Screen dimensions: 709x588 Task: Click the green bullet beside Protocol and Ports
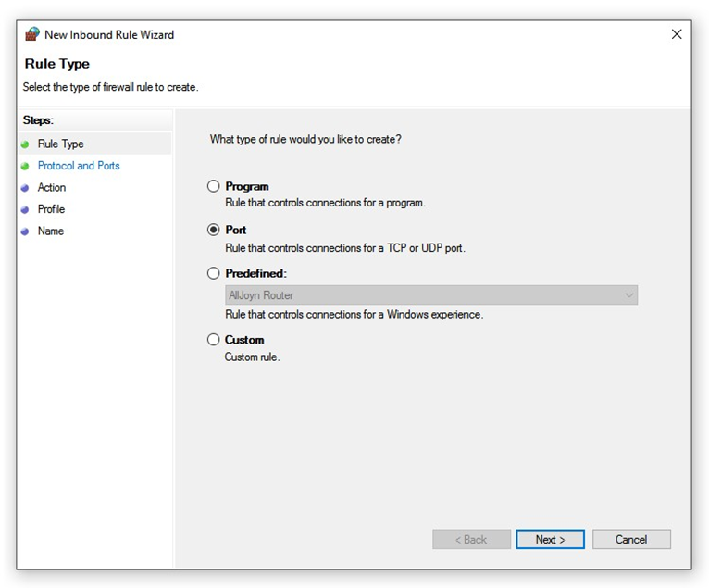click(25, 166)
